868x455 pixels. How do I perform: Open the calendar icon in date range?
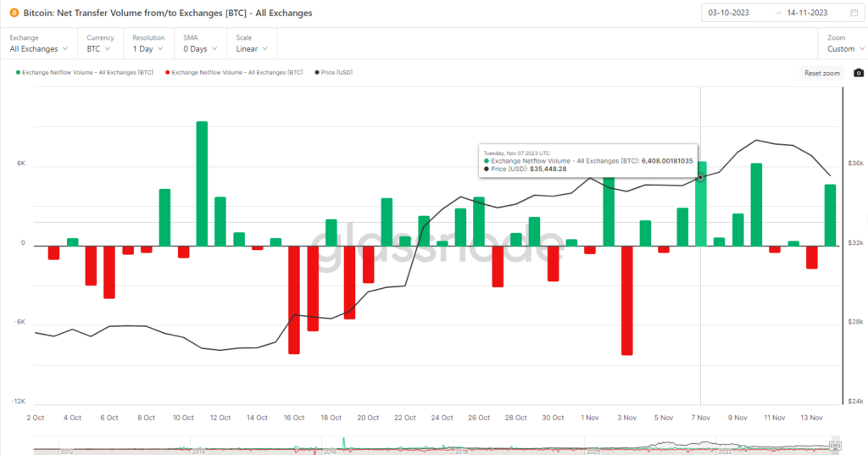click(854, 13)
